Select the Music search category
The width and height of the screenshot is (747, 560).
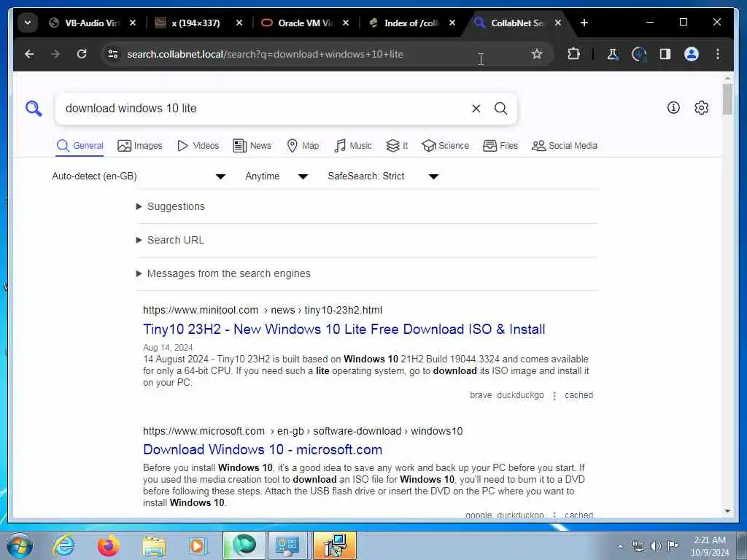[x=352, y=146]
